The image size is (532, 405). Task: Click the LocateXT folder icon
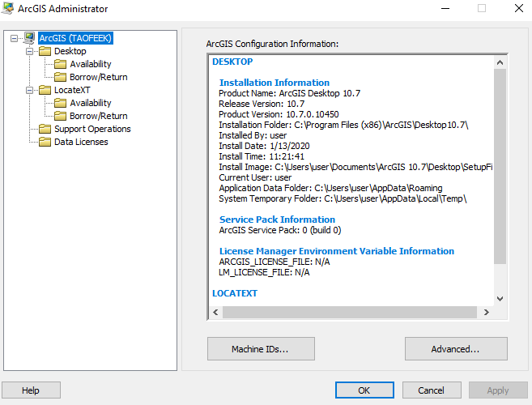45,90
